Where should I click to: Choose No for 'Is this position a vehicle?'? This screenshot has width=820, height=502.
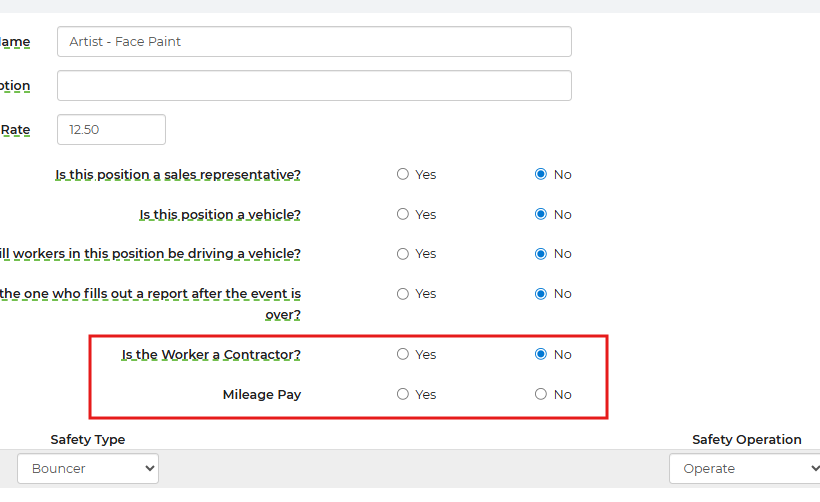pos(541,214)
